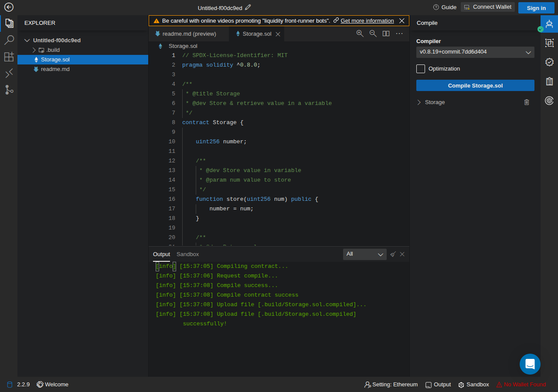
Task: Open the Get more information link
Action: (367, 21)
